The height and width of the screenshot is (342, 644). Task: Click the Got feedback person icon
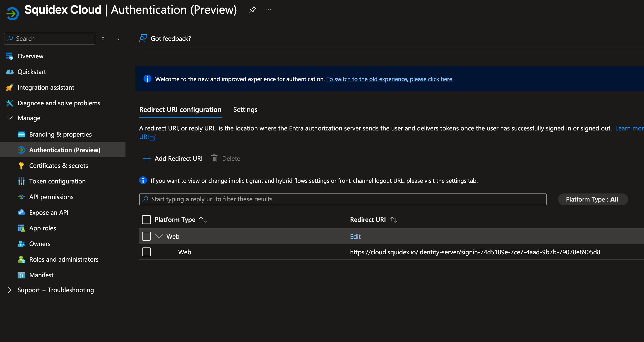[143, 38]
